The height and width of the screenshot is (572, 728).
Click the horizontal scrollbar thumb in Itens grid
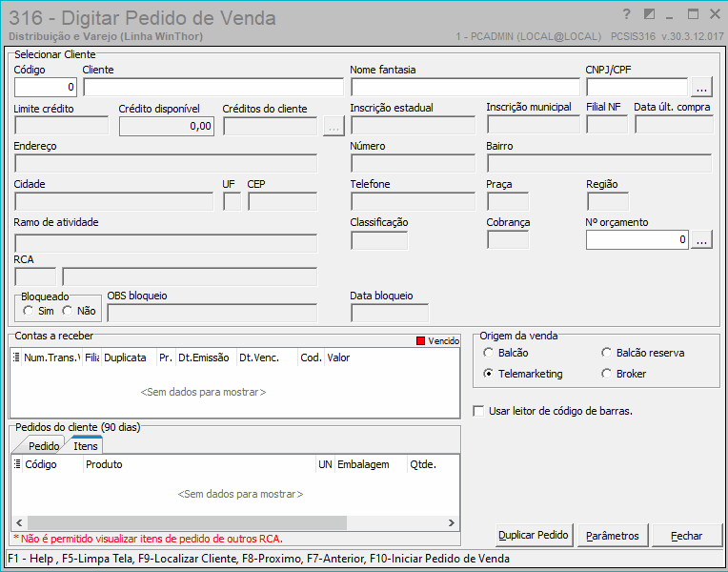click(187, 522)
